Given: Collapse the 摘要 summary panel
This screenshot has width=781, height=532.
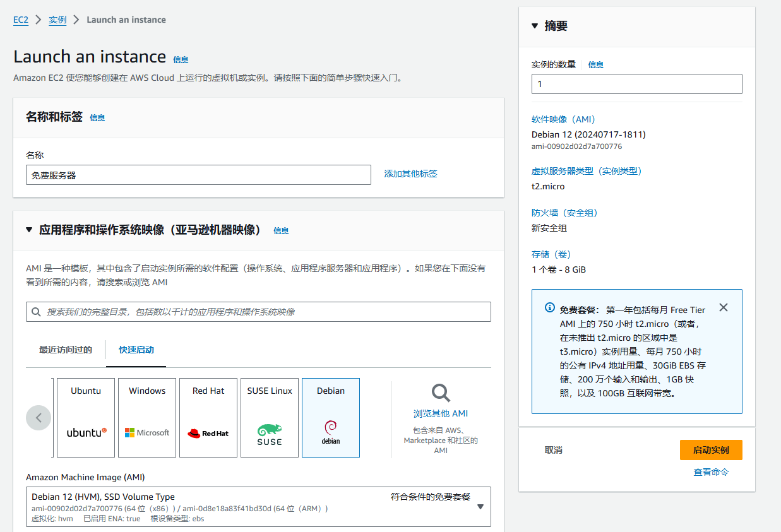Looking at the screenshot, I should (535, 26).
